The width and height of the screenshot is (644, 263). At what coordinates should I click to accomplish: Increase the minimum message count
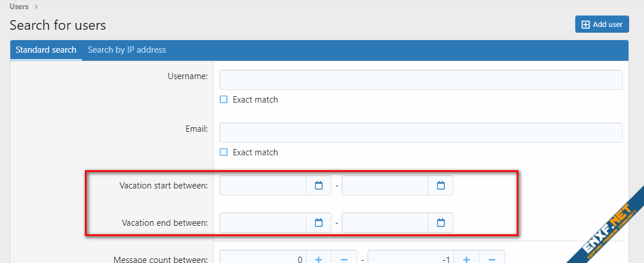click(319, 259)
